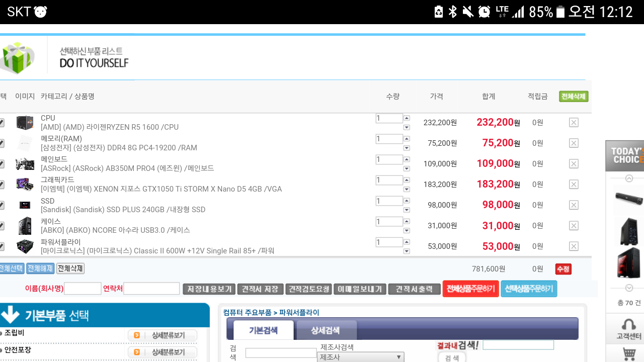Remove the 케이스 row with X icon

[574, 226]
